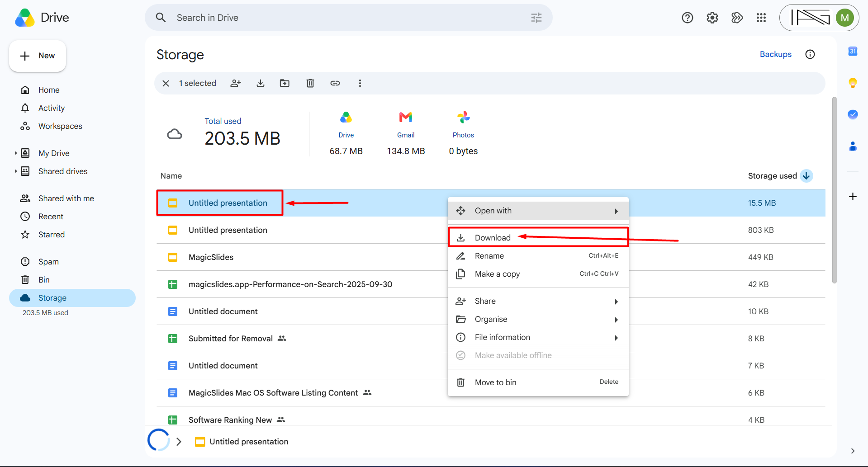Click the share person-add icon in selection toolbar
The width and height of the screenshot is (868, 467).
(236, 83)
